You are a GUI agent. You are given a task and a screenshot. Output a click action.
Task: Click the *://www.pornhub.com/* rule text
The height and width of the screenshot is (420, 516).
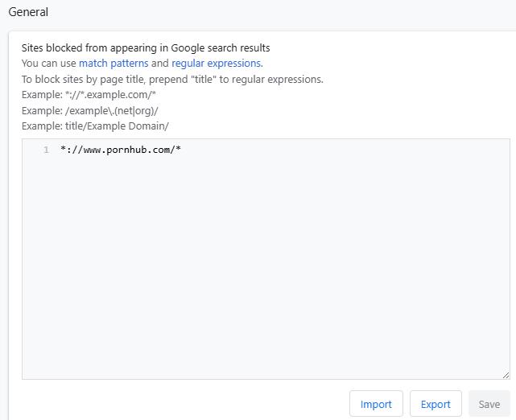(x=120, y=150)
